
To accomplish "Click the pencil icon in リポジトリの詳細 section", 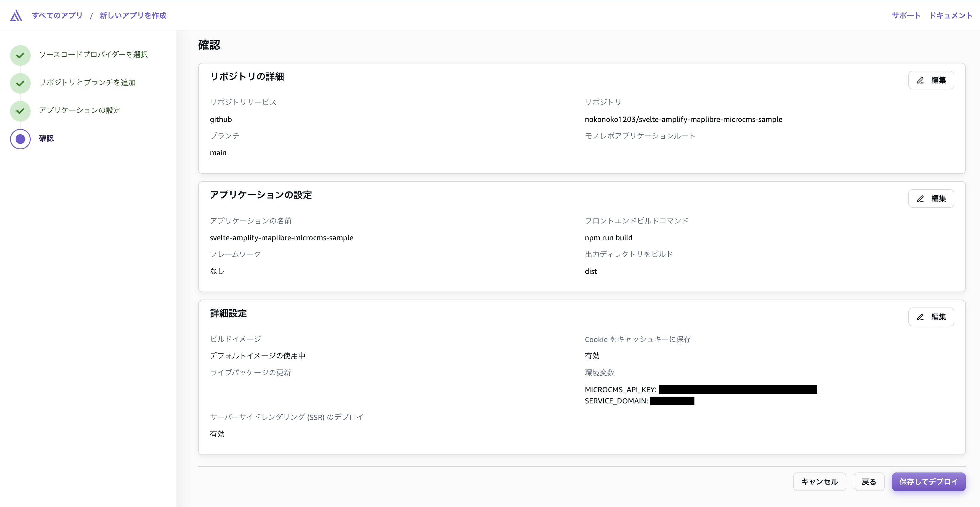I will (x=920, y=80).
